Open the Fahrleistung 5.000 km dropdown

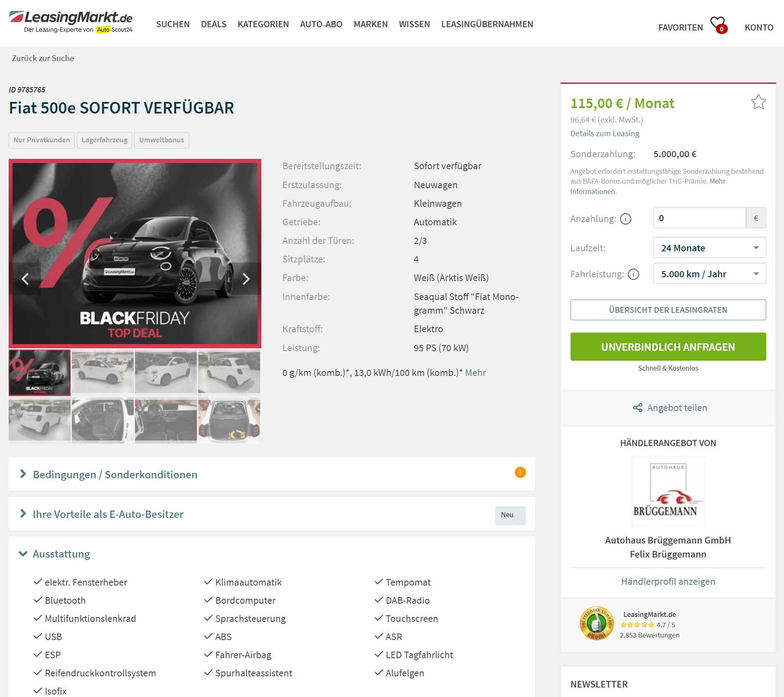tap(710, 274)
